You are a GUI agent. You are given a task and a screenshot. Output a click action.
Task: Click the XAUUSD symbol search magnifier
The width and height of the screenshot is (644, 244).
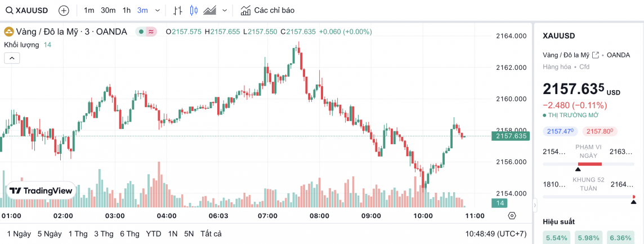[9, 10]
